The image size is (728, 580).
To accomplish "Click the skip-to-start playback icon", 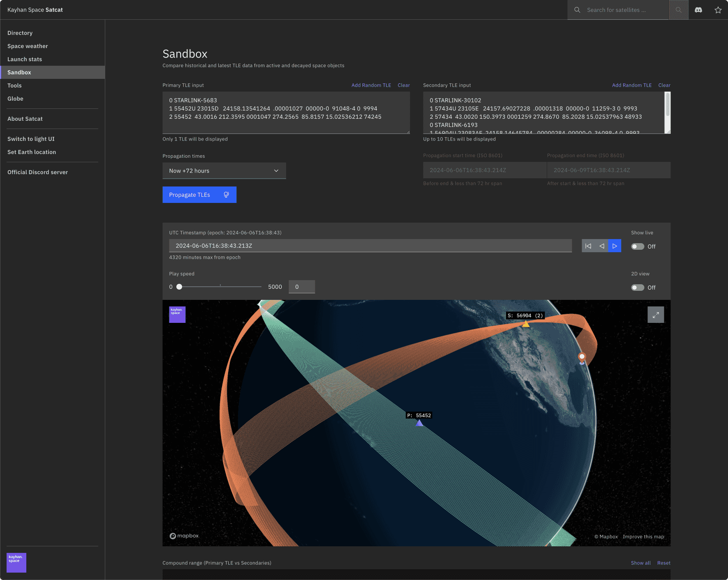I will [x=588, y=246].
